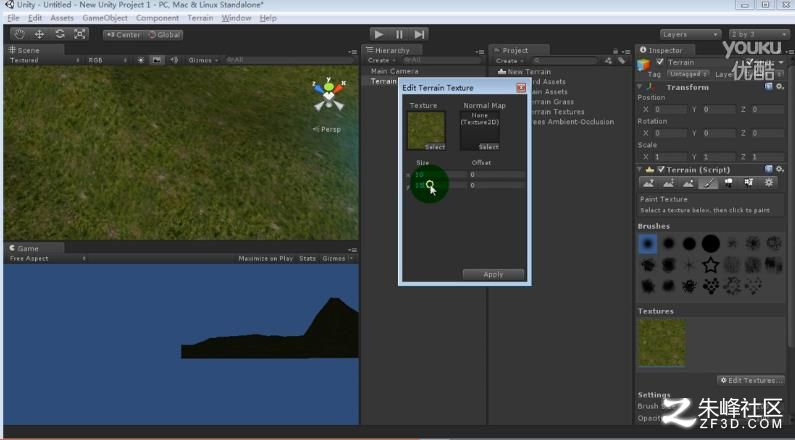Toggle scene lighting sun button
This screenshot has height=440, width=795.
(x=140, y=60)
